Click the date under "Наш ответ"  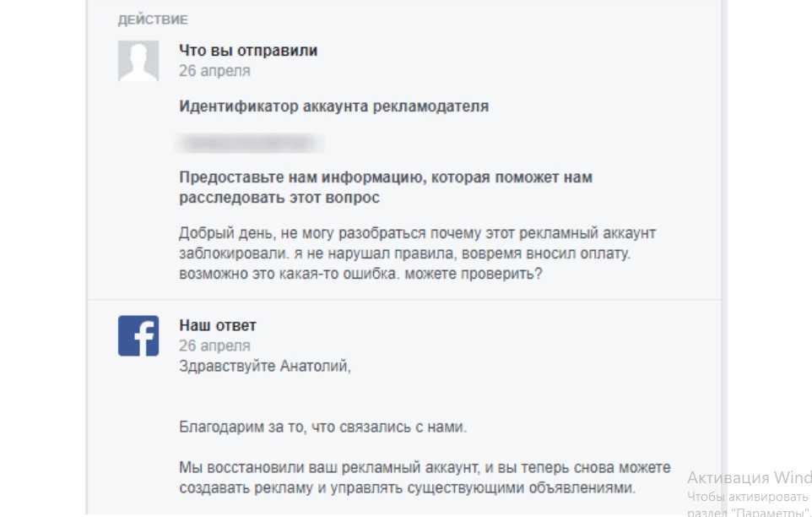214,346
